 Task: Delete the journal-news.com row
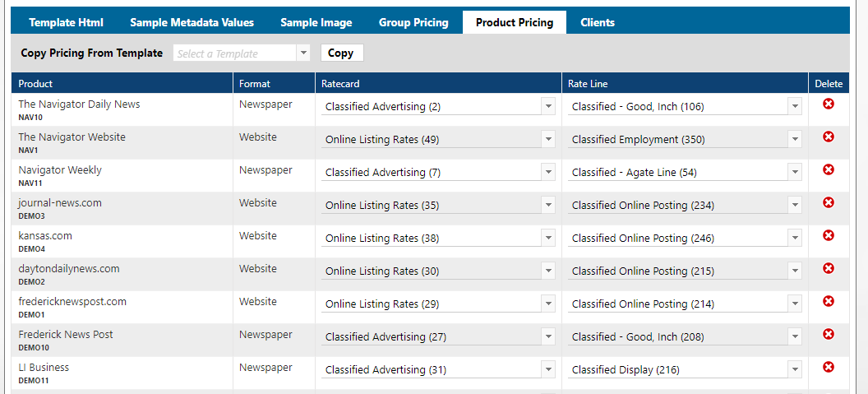pos(829,202)
